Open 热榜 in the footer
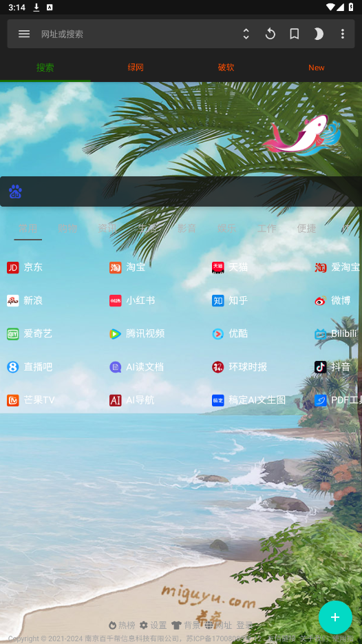The height and width of the screenshot is (644, 362). [122, 625]
